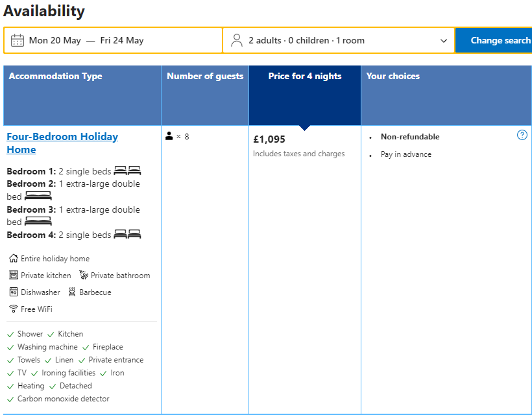Image resolution: width=532 pixels, height=415 pixels.
Task: Click the Free WiFi icon
Action: coord(14,309)
